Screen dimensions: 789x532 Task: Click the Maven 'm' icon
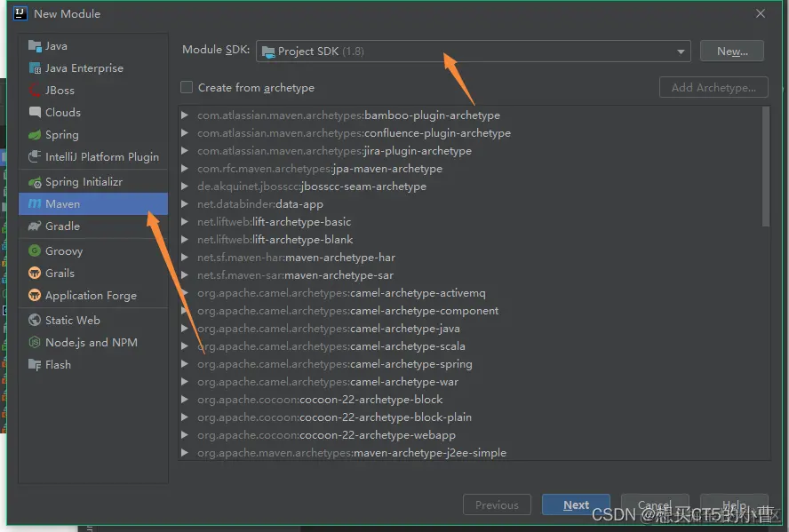[35, 203]
